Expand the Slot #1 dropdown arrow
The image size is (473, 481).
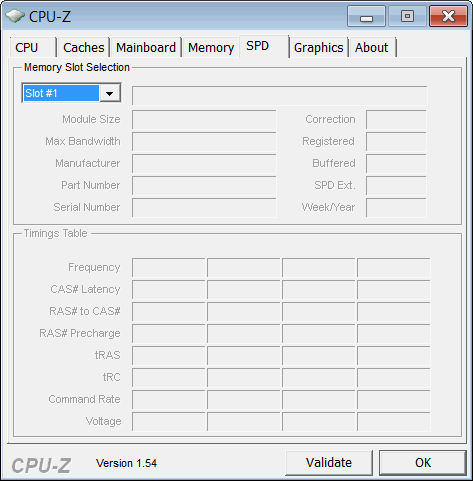(110, 93)
